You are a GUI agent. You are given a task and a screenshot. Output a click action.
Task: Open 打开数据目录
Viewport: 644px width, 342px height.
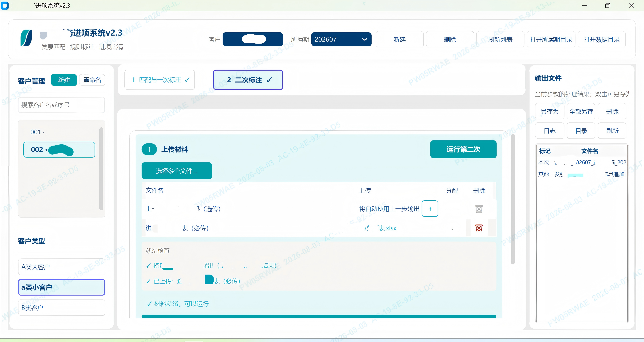coord(601,39)
